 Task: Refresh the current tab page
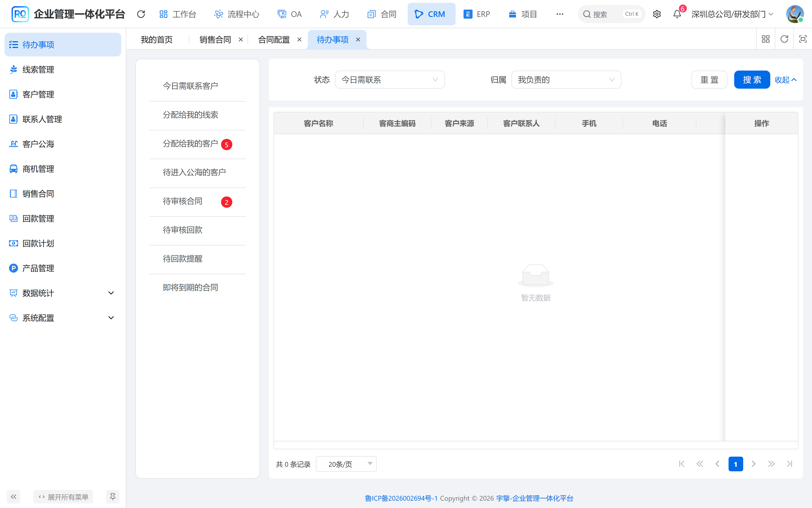pyautogui.click(x=784, y=39)
